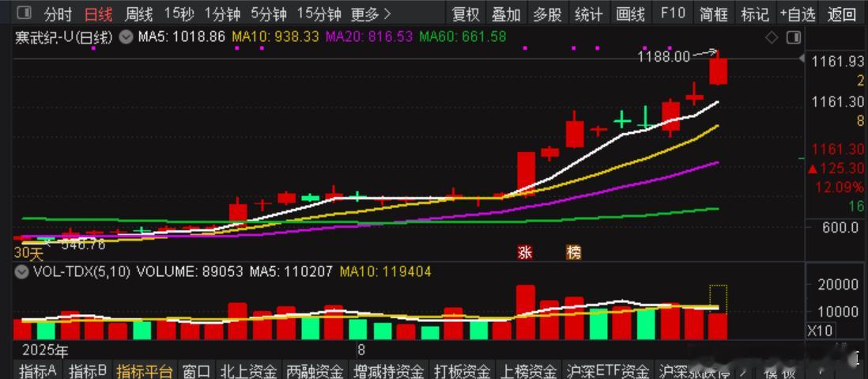The image size is (868, 379).
Task: Show the 沪深ETF资金 indicator
Action: coord(607,370)
